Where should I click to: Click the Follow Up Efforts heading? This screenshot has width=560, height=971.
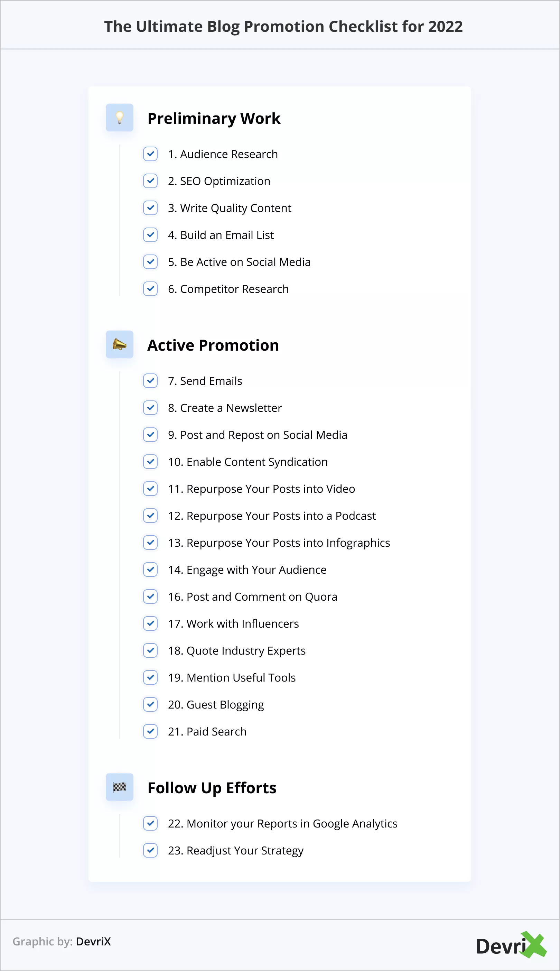[x=212, y=788]
